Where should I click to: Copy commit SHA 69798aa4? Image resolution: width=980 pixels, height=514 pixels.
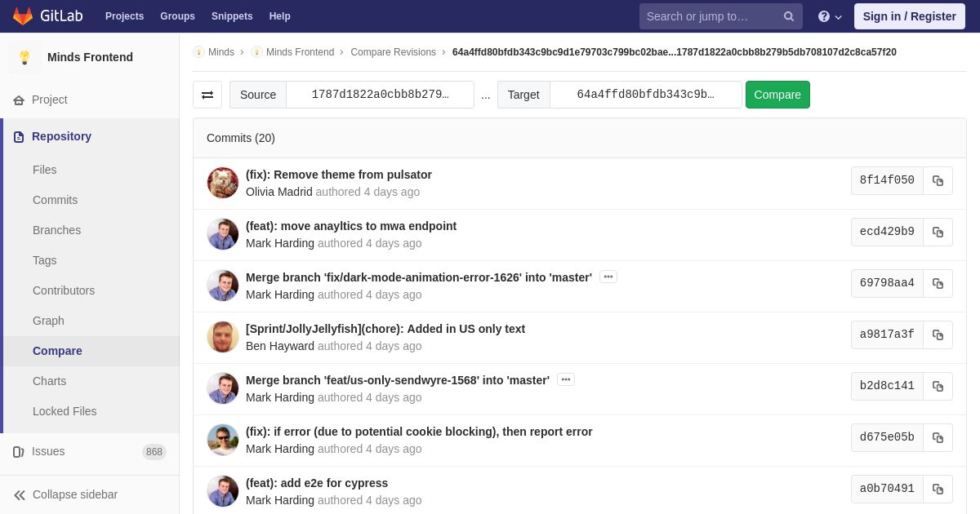pos(938,283)
